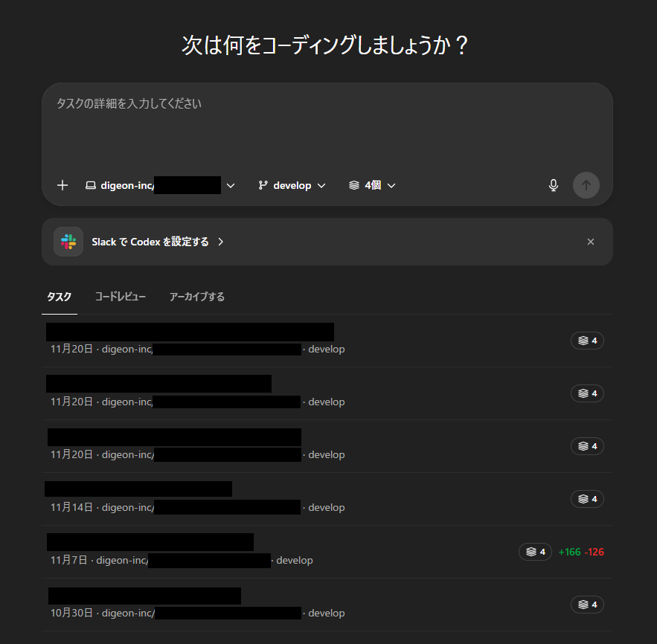Click the layers icon inside the 4個 selector
The image size is (657, 644).
click(x=354, y=184)
